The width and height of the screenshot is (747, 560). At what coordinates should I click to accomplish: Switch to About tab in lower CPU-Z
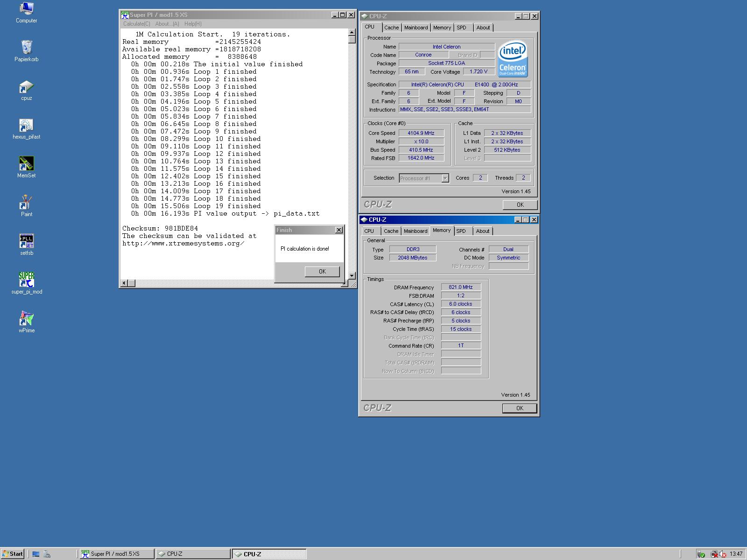483,231
